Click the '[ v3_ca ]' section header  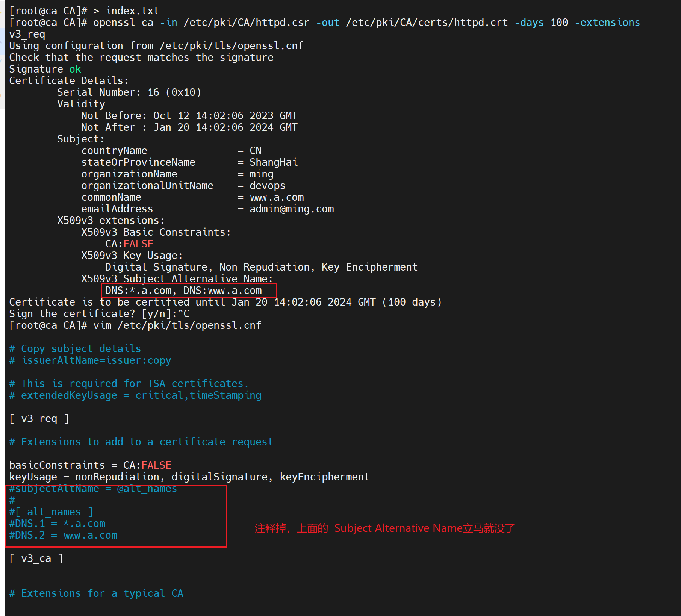(36, 558)
